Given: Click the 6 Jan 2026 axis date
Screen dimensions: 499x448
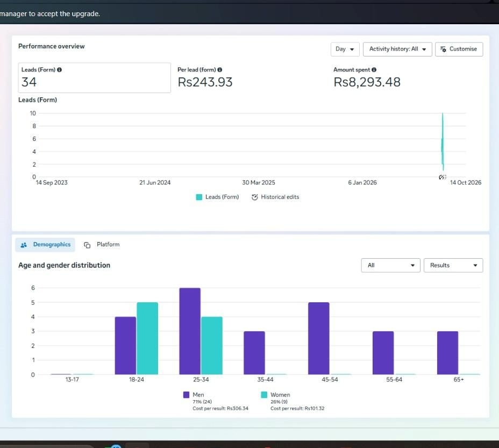Looking at the screenshot, I should 362,182.
